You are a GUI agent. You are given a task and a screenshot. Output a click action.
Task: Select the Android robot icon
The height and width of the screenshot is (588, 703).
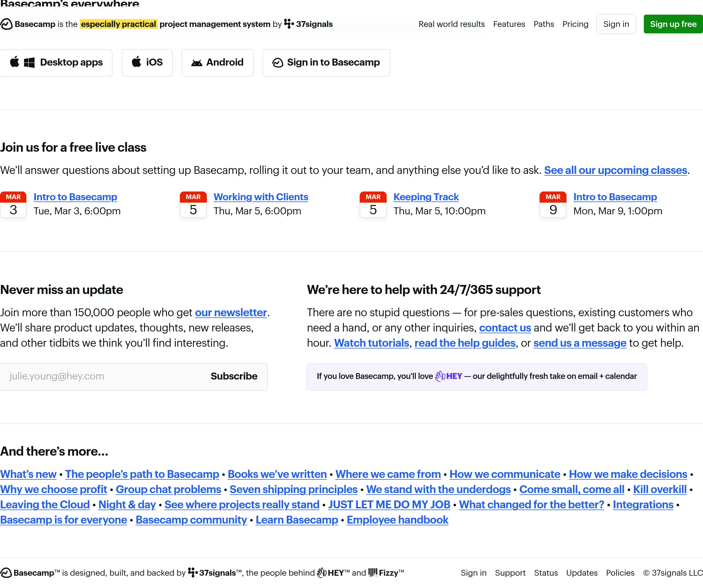(x=197, y=62)
